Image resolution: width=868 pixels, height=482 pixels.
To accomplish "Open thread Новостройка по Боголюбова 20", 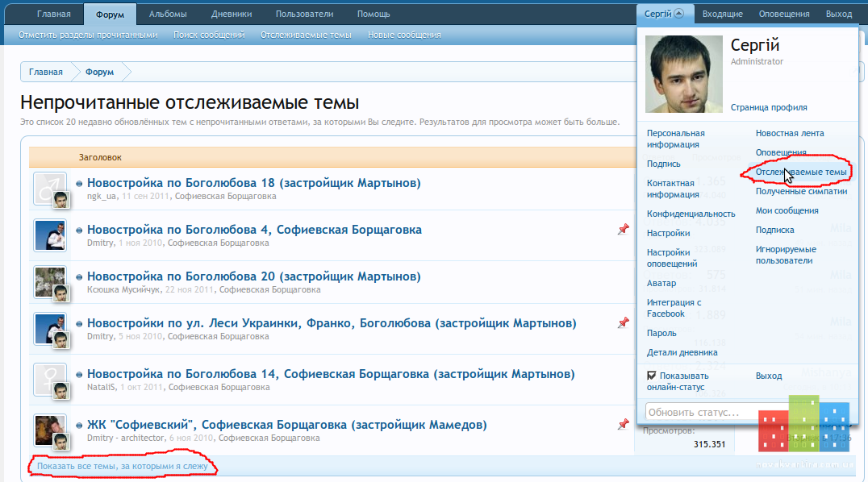I will point(253,276).
